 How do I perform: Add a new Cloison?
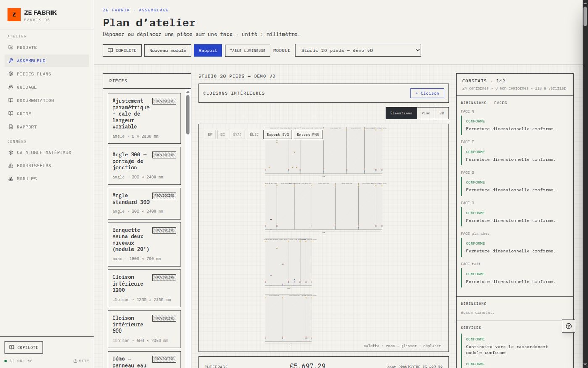point(427,93)
